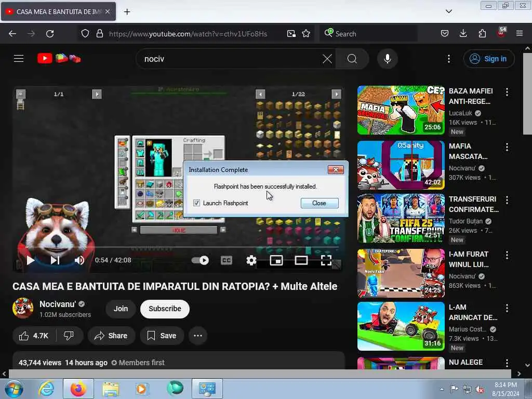Image resolution: width=532 pixels, height=399 pixels.
Task: Switch to miniplayer mode
Action: 276,260
